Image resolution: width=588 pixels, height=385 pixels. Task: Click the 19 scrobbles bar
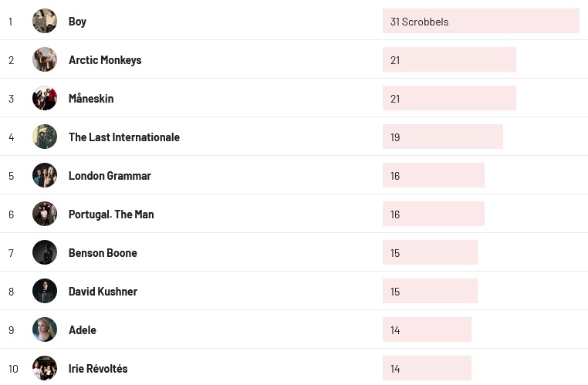442,137
